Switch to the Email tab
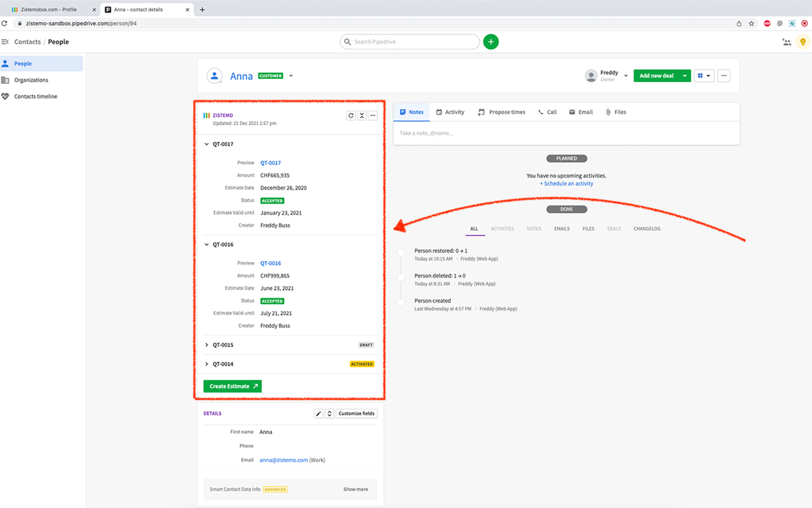Viewport: 812px width, 508px height. coord(581,112)
